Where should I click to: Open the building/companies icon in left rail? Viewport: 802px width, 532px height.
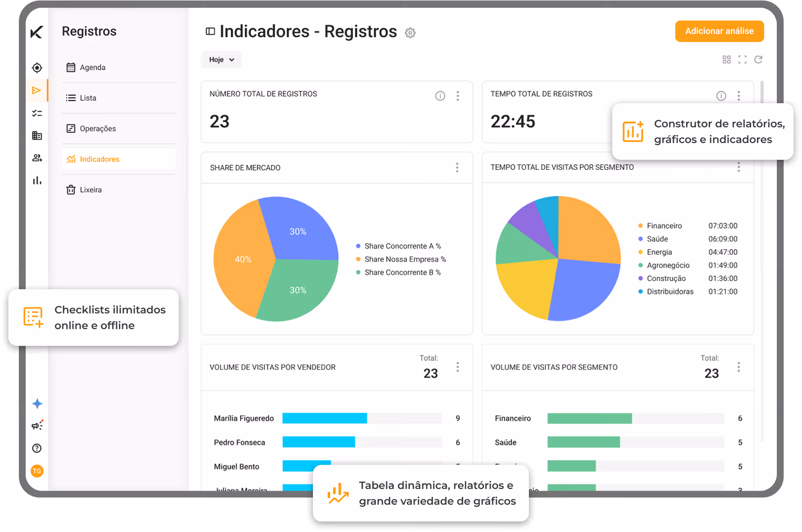pos(37,136)
